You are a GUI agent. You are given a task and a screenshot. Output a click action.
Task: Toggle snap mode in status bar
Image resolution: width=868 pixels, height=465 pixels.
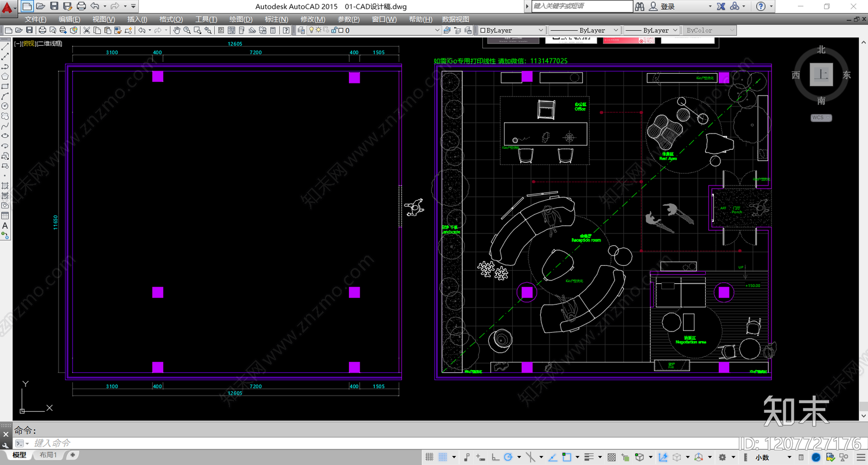443,457
